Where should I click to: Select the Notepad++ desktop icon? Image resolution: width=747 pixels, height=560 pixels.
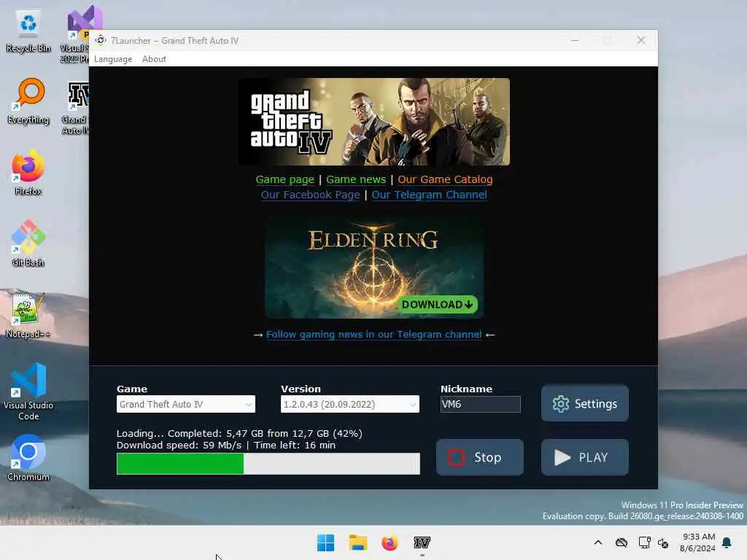28,316
